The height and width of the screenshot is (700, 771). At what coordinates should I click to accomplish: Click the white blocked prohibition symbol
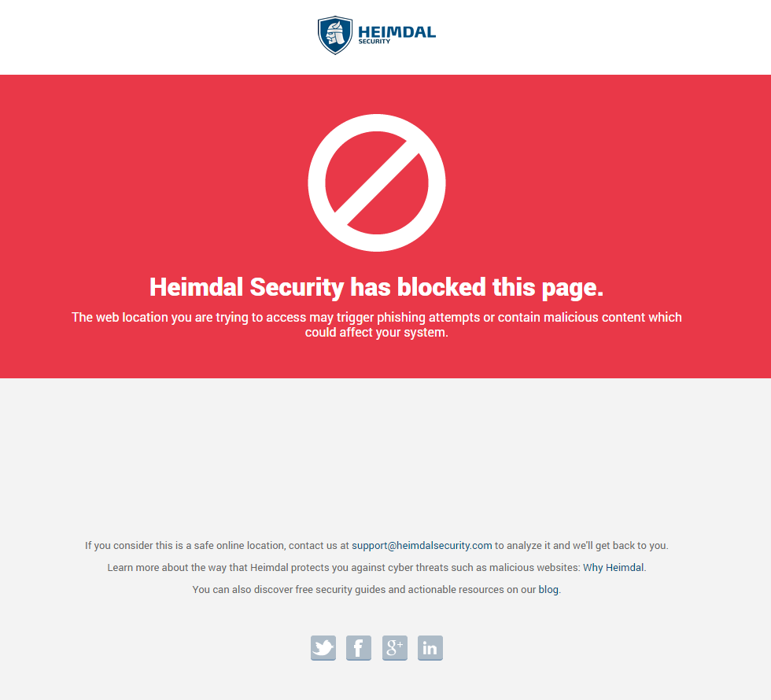[x=377, y=182]
